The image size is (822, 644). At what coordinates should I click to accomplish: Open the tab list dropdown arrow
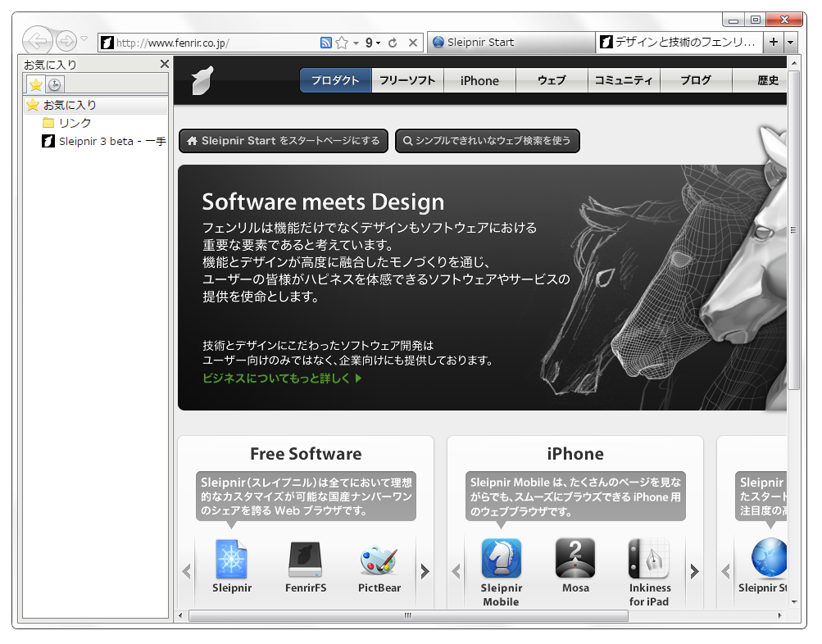(x=791, y=43)
